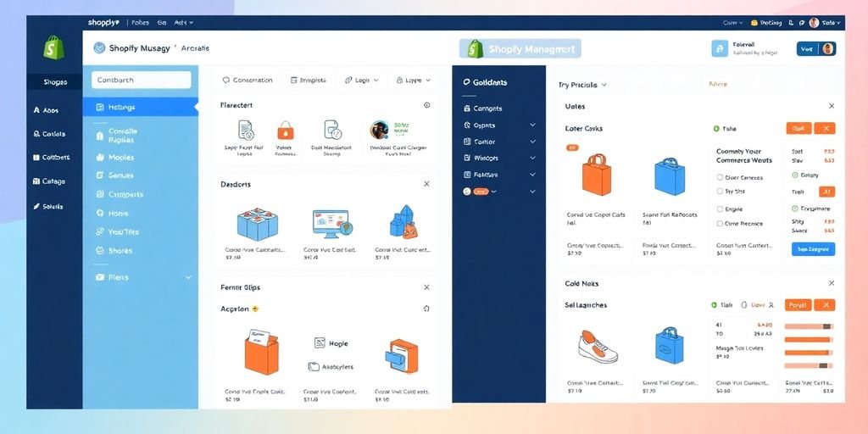Close the Uates panel
Viewport: 868px width, 434px height.
(x=832, y=106)
